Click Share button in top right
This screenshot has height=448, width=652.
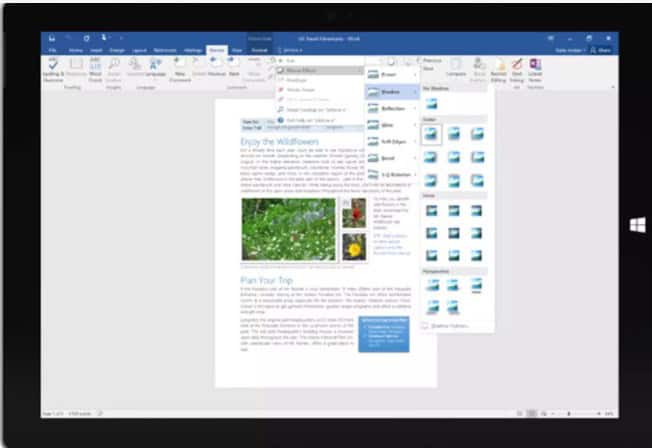coord(601,50)
